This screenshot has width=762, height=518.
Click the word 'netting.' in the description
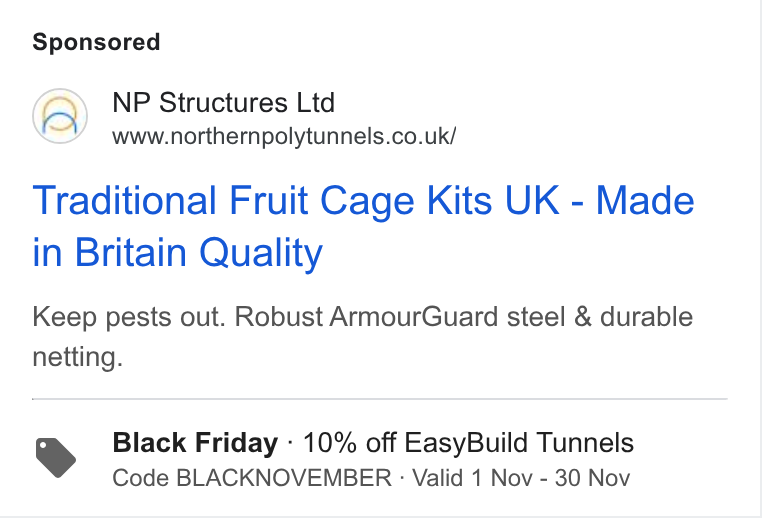[78, 357]
